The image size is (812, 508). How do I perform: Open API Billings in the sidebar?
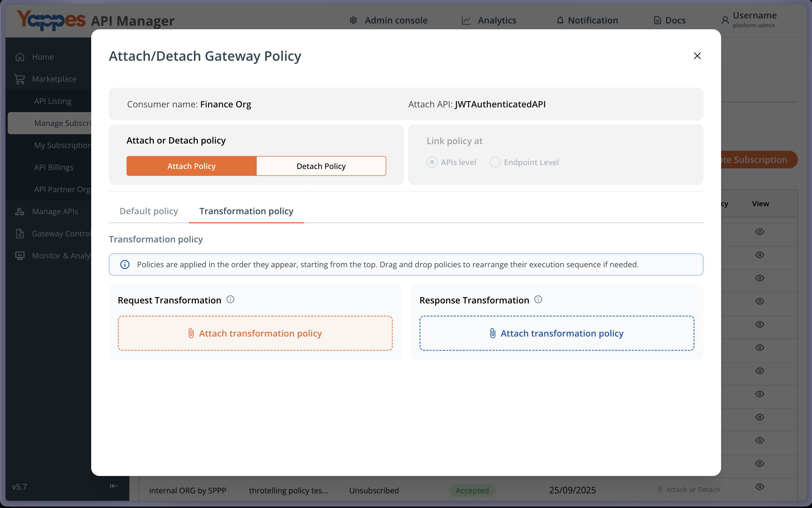pos(53,167)
